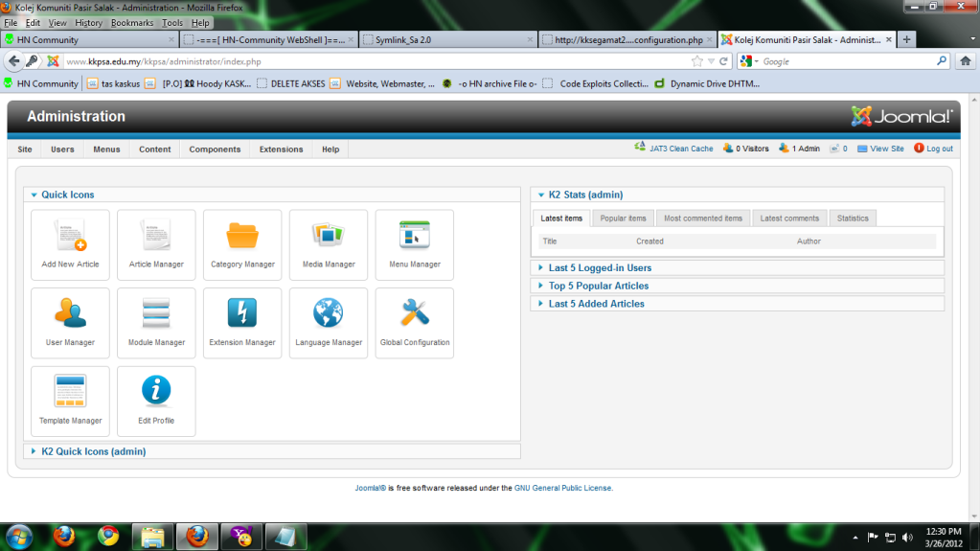
Task: Open the Extensions menu
Action: 281,149
